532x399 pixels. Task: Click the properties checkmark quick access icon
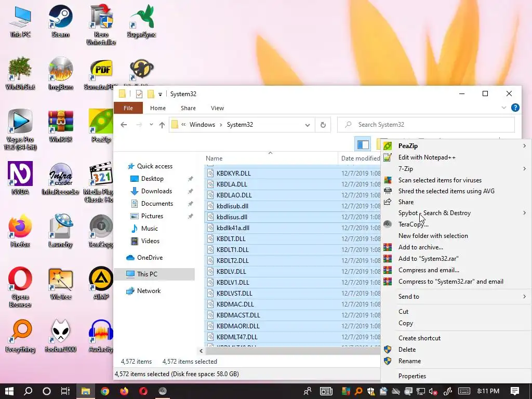139,94
